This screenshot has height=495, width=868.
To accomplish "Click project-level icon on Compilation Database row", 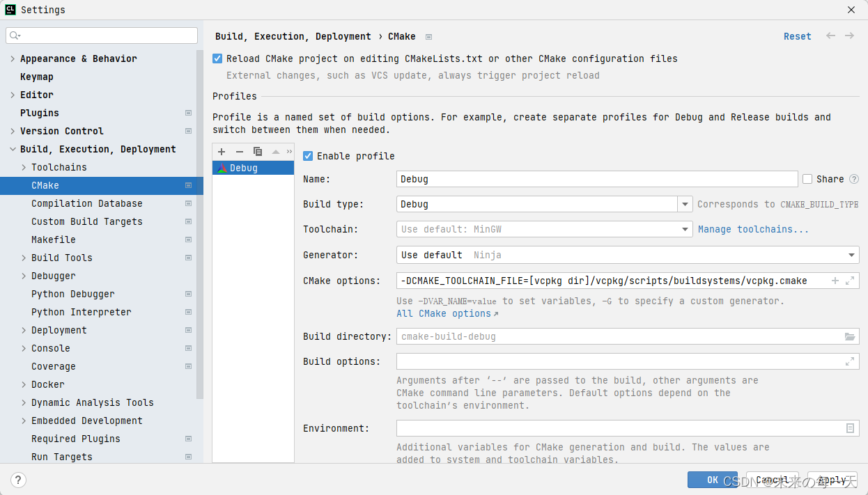I will (x=188, y=203).
